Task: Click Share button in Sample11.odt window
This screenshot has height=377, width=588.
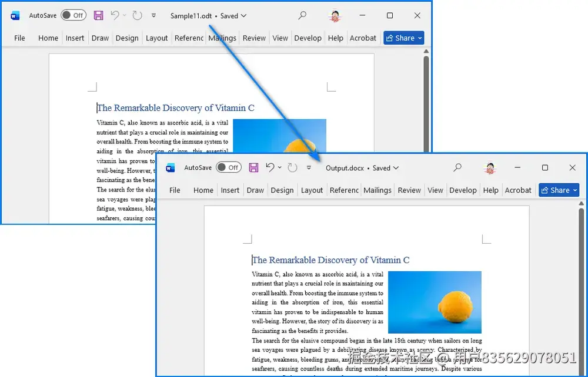Action: click(403, 38)
